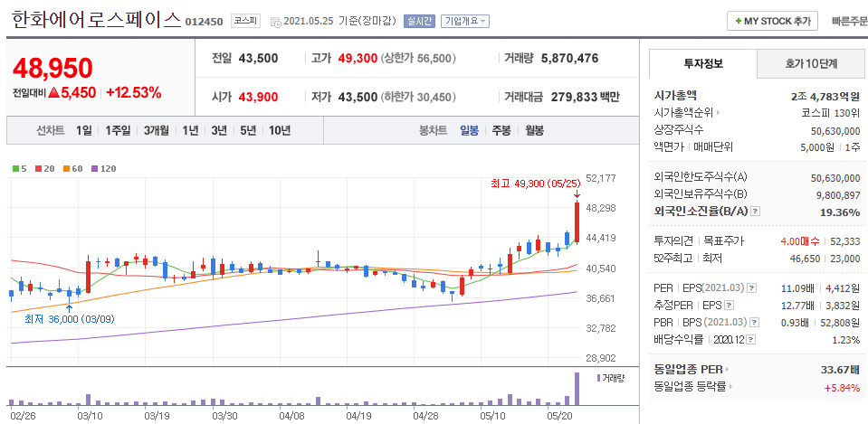This screenshot has width=868, height=424.
Task: Click the 배당수익률 value 1.23%
Action: [x=846, y=339]
